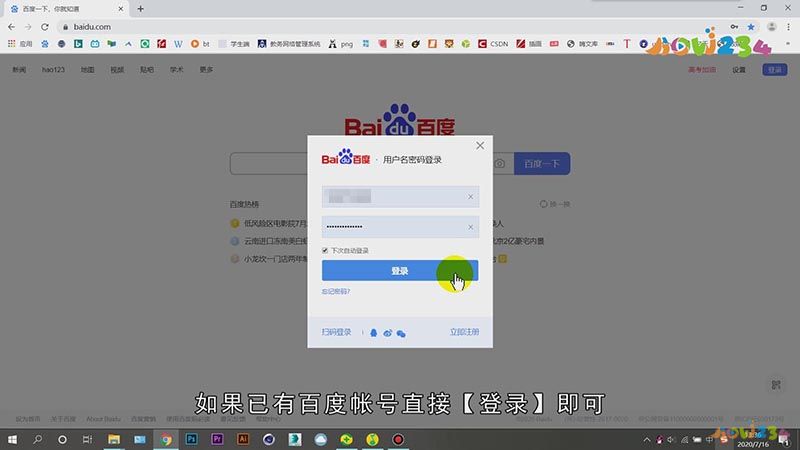800x450 pixels.
Task: Open the 贴吧 nav link
Action: [147, 69]
